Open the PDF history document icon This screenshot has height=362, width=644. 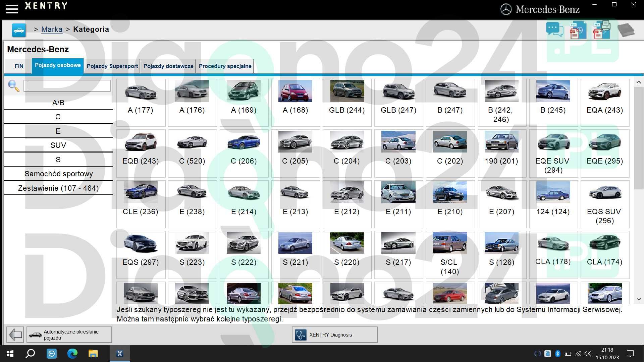pyautogui.click(x=578, y=30)
